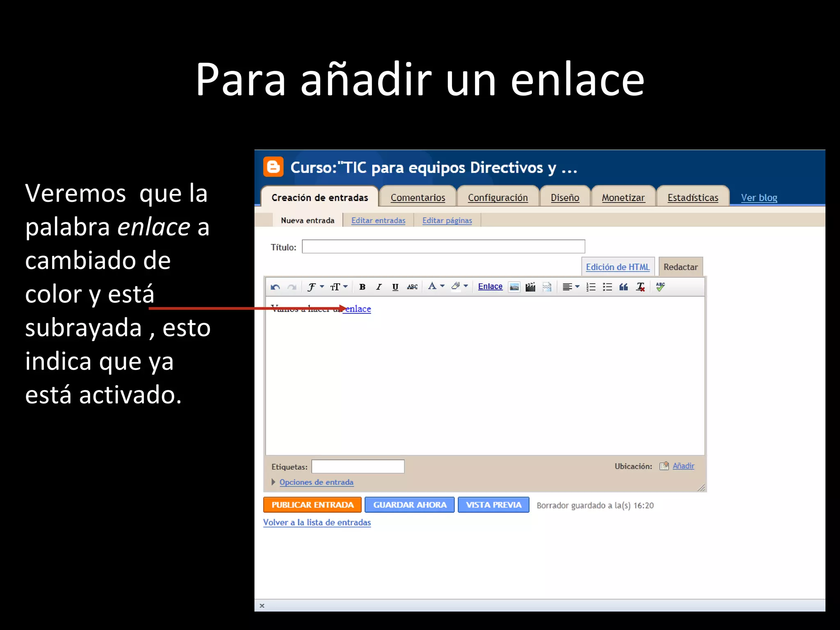The width and height of the screenshot is (840, 630).
Task: Click the blue enlace hyperlink in the editor
Action: (358, 309)
